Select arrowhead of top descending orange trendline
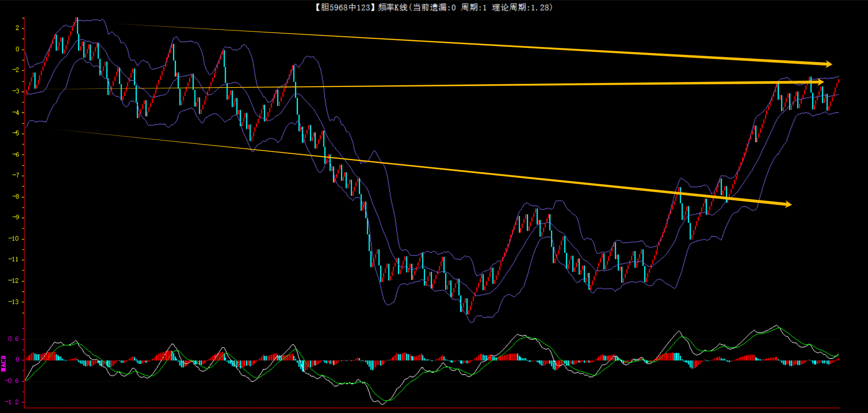The width and height of the screenshot is (868, 413). [x=828, y=64]
